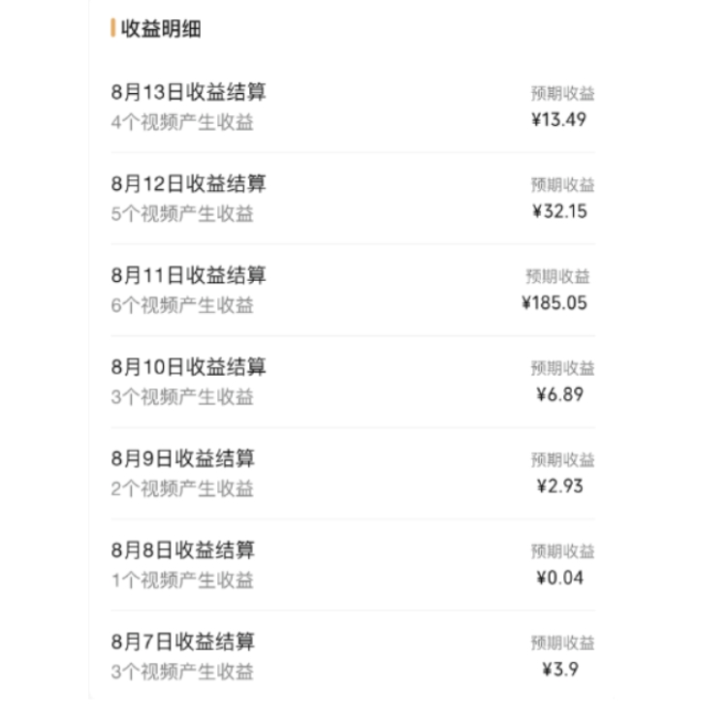Viewport: 728px width, 721px height.
Task: Select the 1个视频产生收益 subtitle
Action: (182, 580)
